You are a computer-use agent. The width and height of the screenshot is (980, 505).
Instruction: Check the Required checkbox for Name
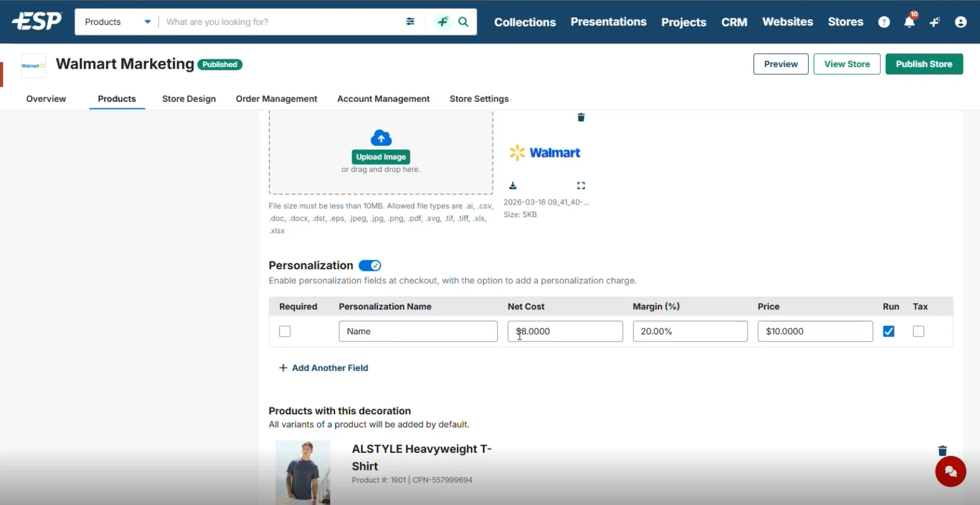tap(285, 331)
